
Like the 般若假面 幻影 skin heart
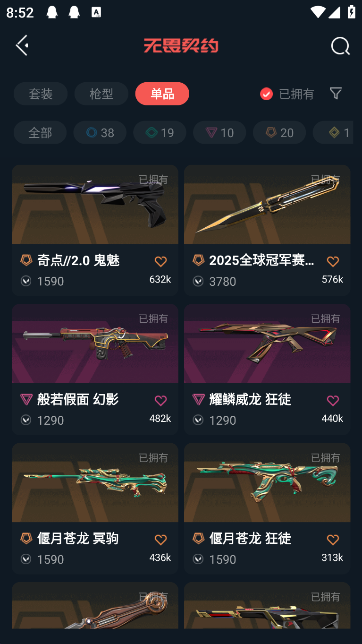[160, 401]
